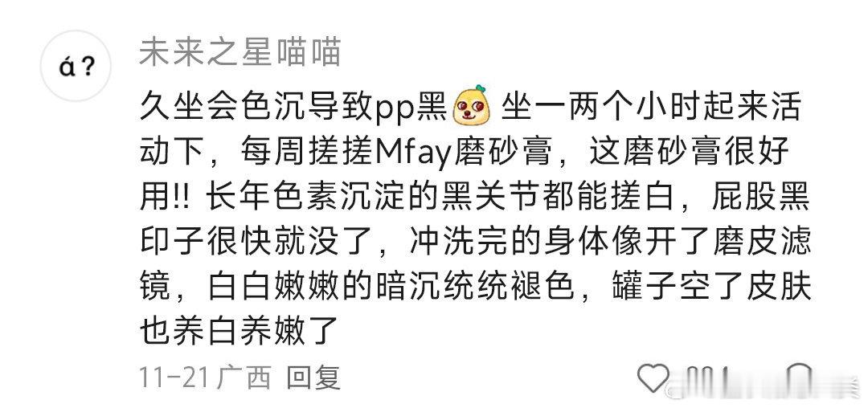Image resolution: width=868 pixels, height=408 pixels.
Task: Select the line starting 久坐会色沉
Action: tap(469, 105)
